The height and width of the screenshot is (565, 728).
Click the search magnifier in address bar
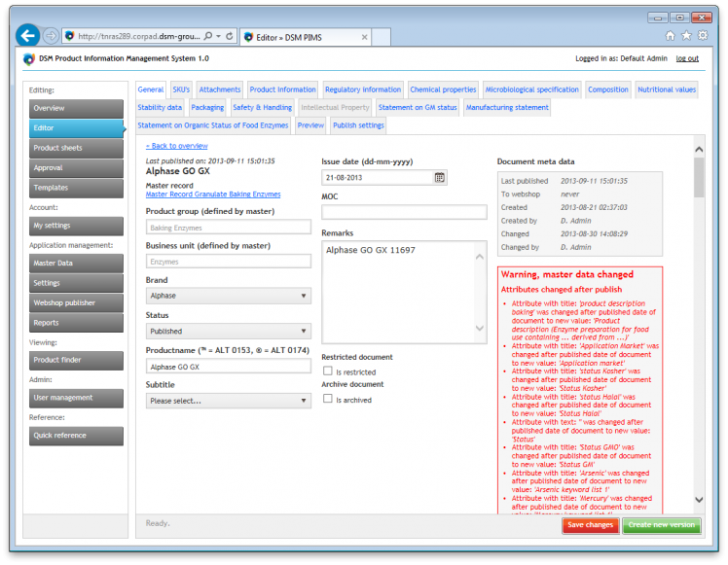(x=208, y=36)
